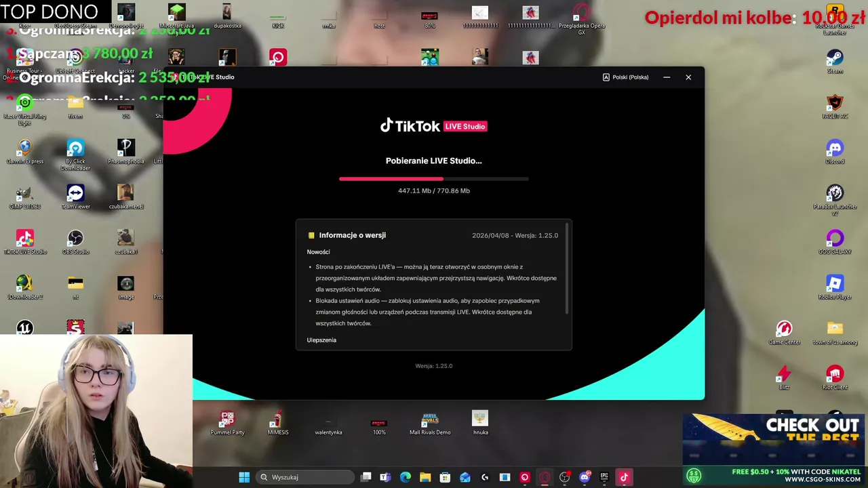Open File Explorer from taskbar
Image resolution: width=868 pixels, height=488 pixels.
425,477
